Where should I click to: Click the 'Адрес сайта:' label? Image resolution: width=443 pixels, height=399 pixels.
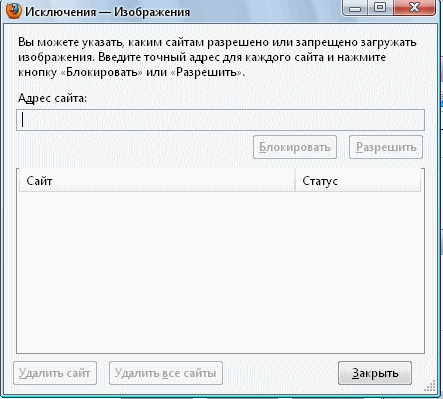[x=52, y=98]
